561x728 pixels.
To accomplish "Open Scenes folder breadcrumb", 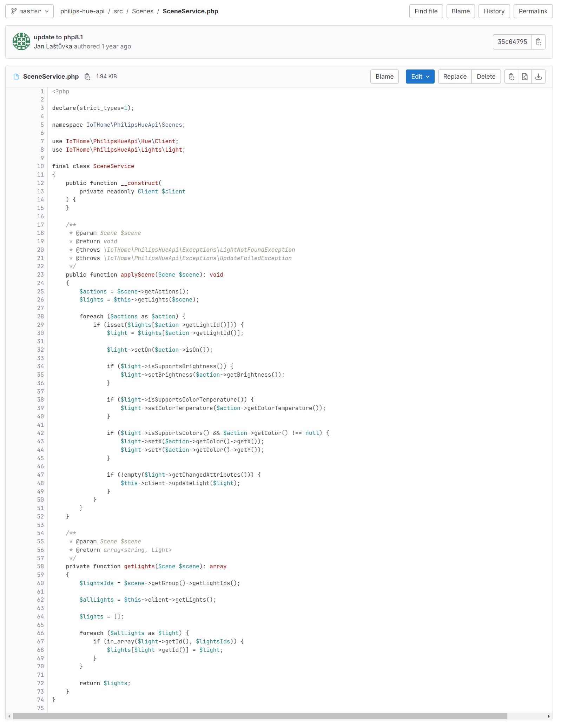I will click(143, 11).
